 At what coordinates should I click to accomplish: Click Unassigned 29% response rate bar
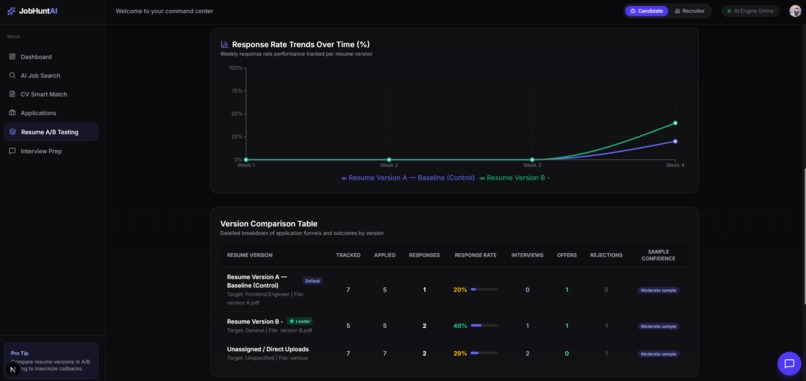click(484, 353)
